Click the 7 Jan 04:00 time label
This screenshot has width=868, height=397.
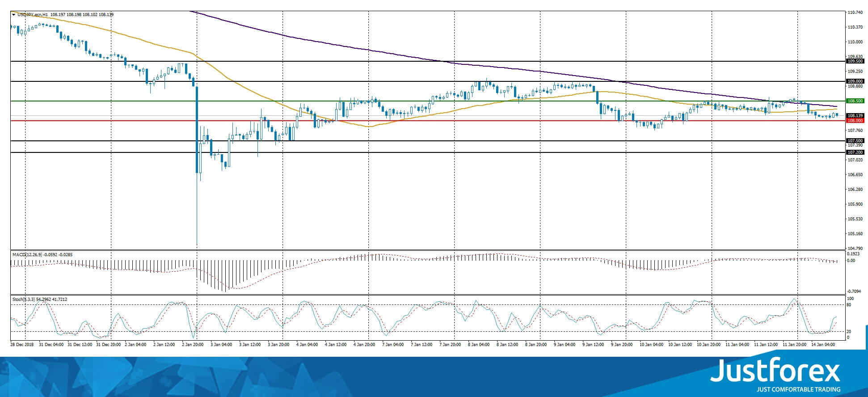tap(394, 345)
